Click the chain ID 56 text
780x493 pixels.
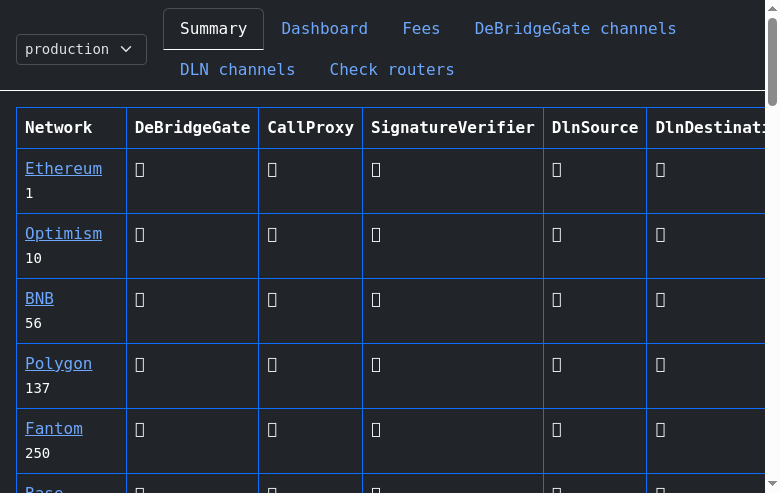pyautogui.click(x=33, y=323)
